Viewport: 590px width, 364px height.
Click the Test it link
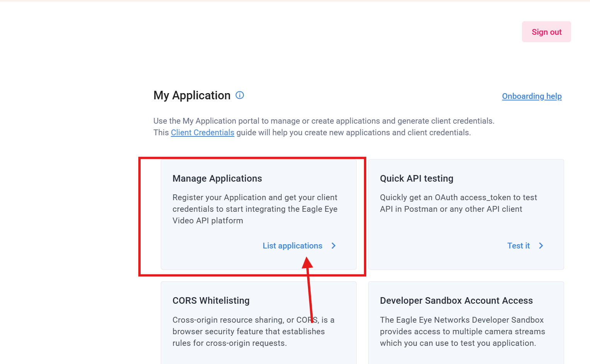point(518,246)
